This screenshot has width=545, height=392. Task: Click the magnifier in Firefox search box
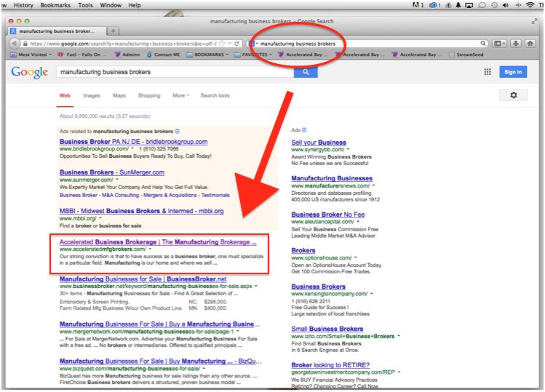pyautogui.click(x=483, y=44)
